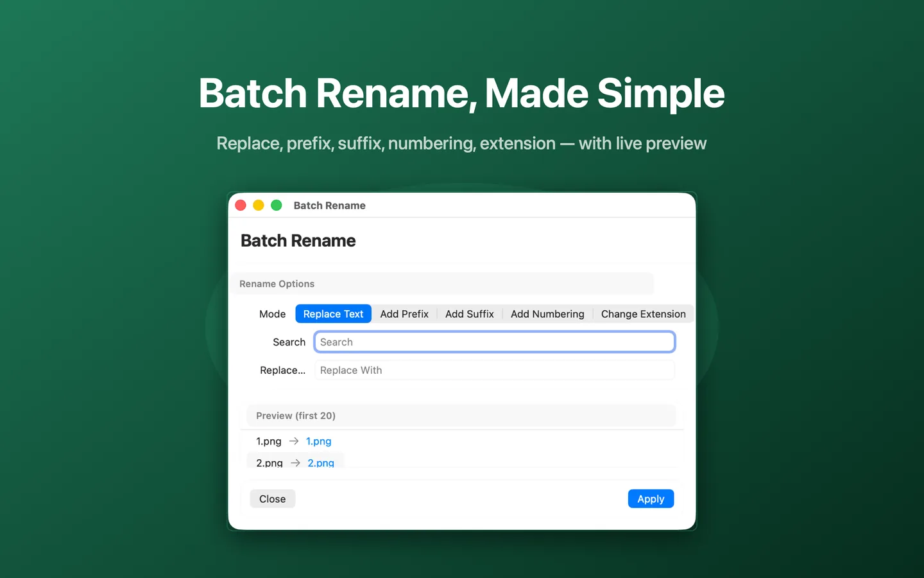Apply the batch rename
924x578 pixels.
pyautogui.click(x=651, y=499)
